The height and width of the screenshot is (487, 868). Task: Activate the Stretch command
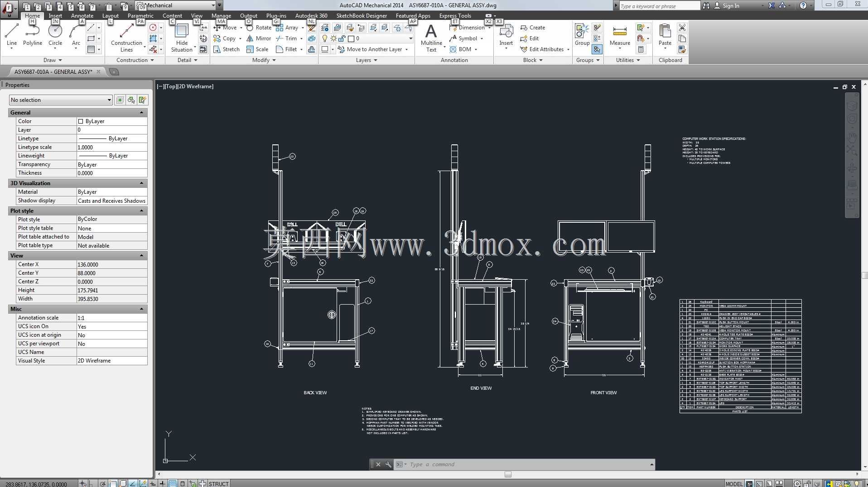[x=227, y=49]
